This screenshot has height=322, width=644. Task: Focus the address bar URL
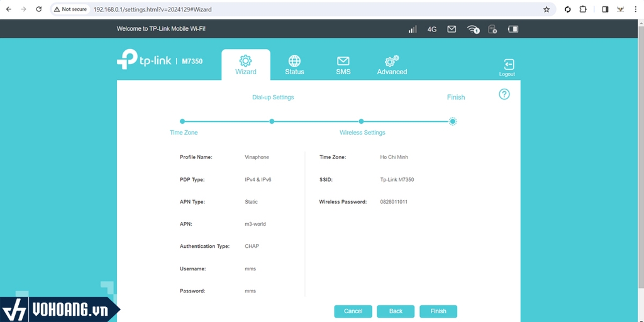(153, 9)
